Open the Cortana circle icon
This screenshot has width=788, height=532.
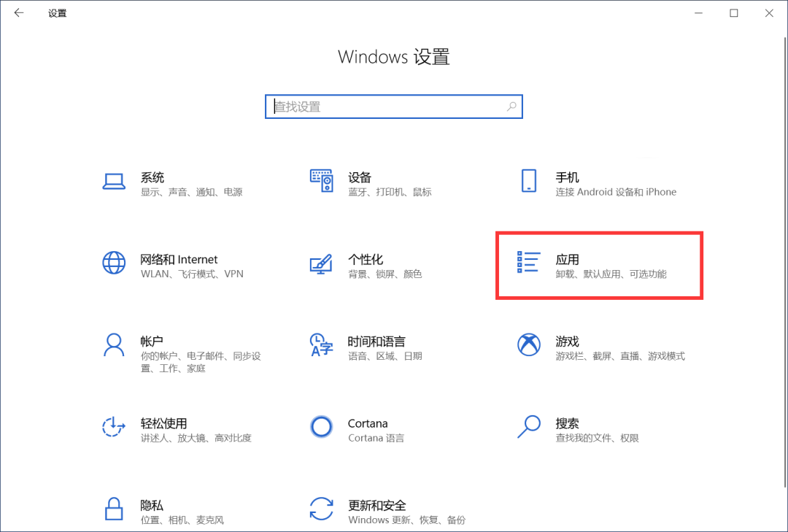click(x=322, y=427)
